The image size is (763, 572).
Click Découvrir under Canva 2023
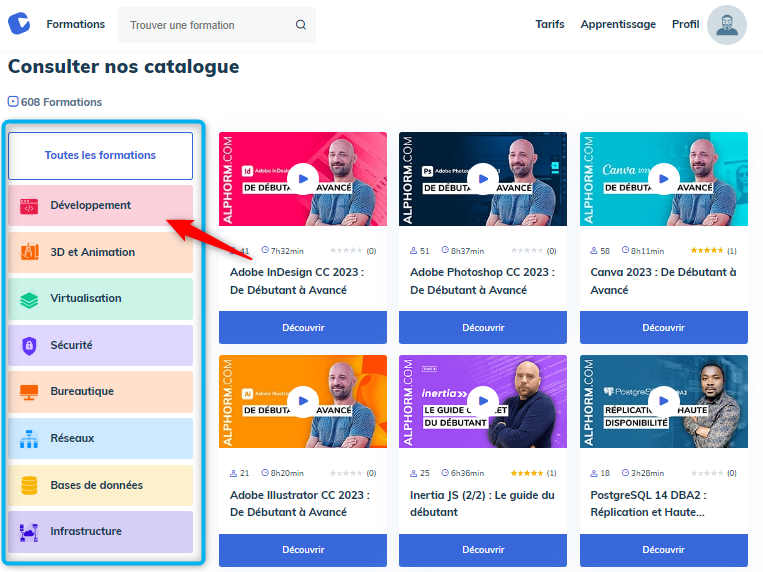click(663, 328)
